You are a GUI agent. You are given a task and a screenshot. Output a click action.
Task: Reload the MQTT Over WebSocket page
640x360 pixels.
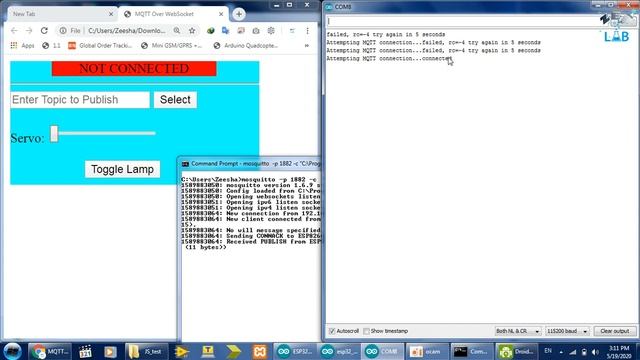pyautogui.click(x=44, y=31)
